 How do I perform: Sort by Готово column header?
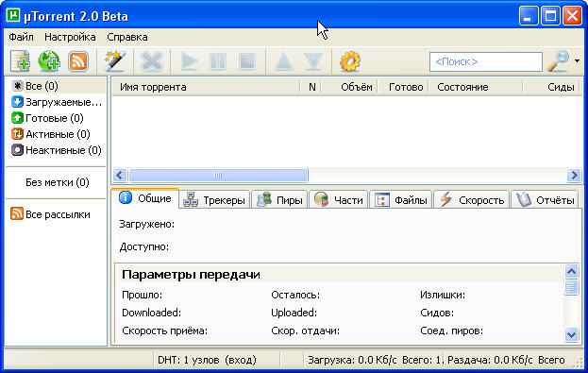pos(404,87)
